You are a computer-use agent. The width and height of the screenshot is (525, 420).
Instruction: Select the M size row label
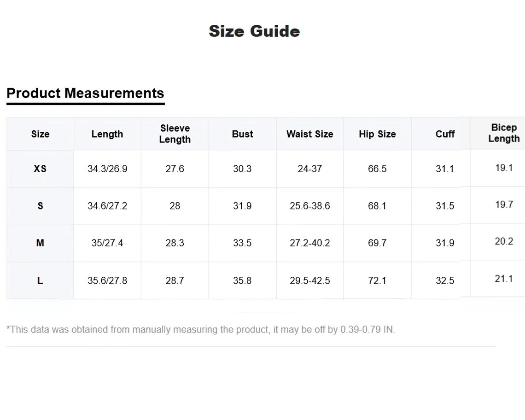[x=40, y=243]
